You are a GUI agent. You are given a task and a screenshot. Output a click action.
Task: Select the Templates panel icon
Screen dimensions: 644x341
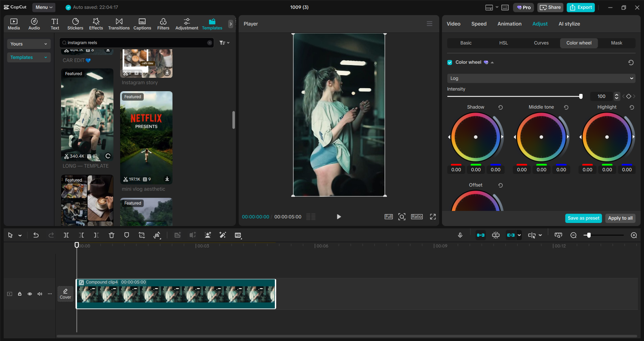212,23
